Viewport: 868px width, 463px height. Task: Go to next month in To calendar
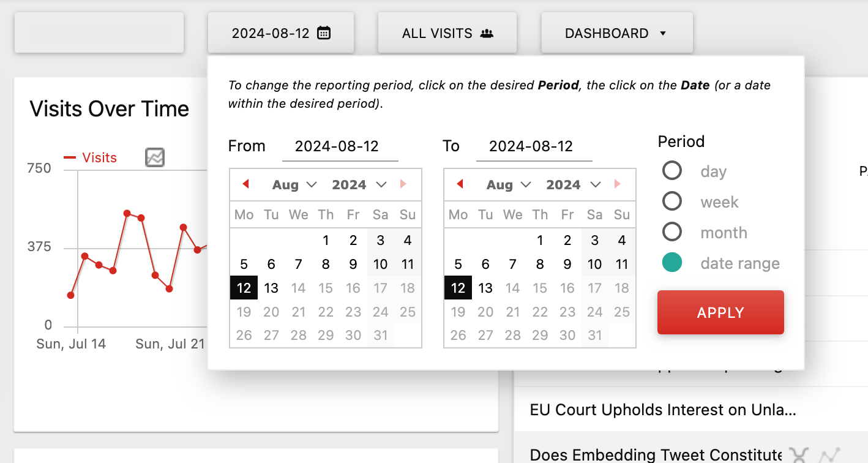(617, 184)
